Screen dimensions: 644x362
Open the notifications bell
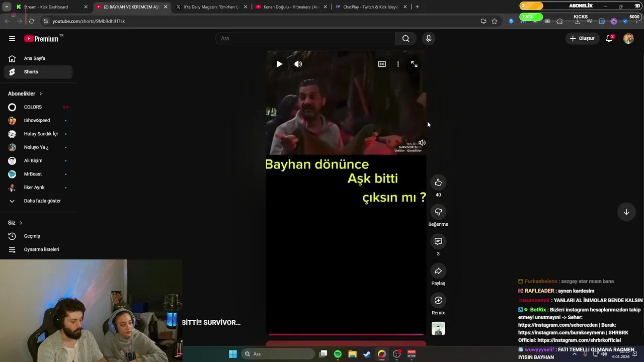coord(609,39)
